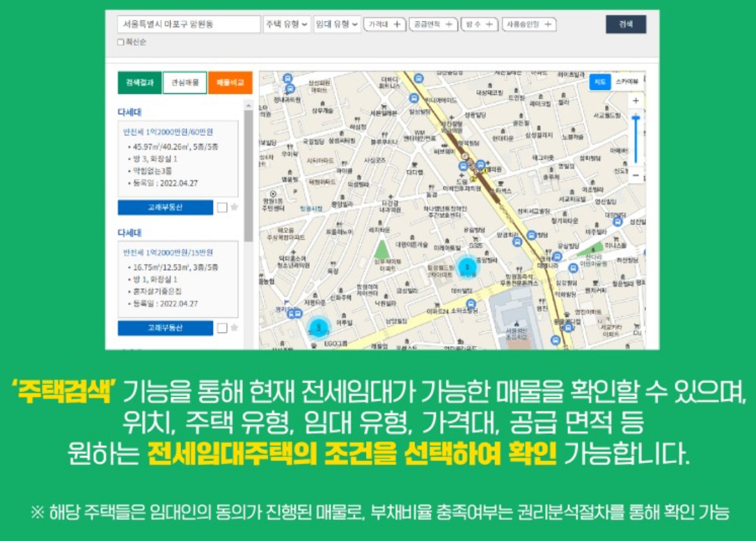Click the bus stop icon near 이마트24 소화소빌딩
Screen dimensions: 756x541
[x=471, y=304]
